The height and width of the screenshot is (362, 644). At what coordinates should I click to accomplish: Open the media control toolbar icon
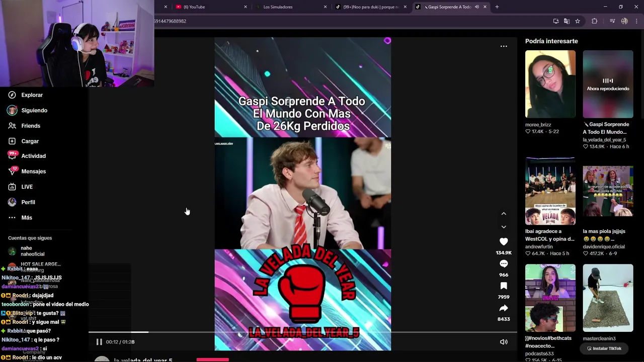(x=612, y=21)
